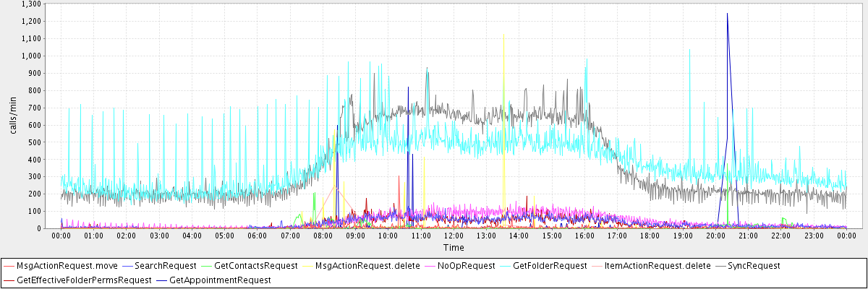
Task: Click the tall dark blue spike peak after 20:00
Action: pyautogui.click(x=727, y=14)
